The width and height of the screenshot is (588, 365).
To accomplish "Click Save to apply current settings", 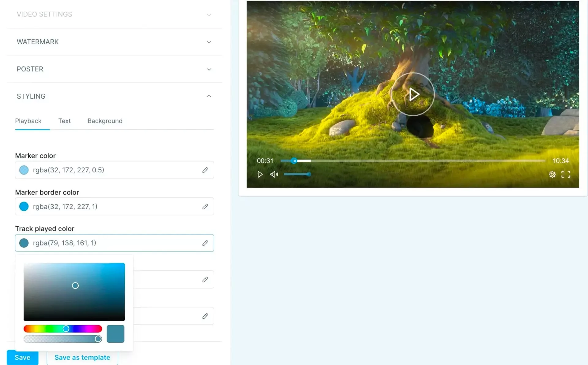I will click(x=23, y=357).
